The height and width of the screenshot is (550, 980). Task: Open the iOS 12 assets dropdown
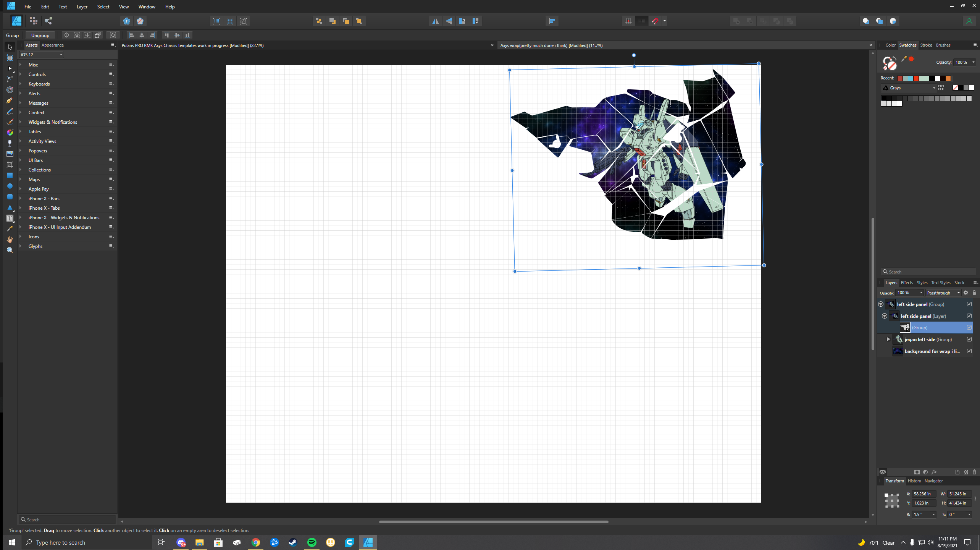point(41,55)
